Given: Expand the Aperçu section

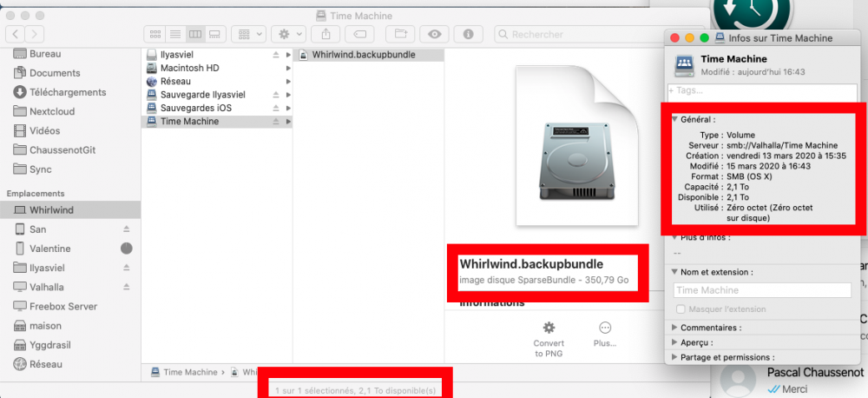Looking at the screenshot, I should tap(675, 342).
